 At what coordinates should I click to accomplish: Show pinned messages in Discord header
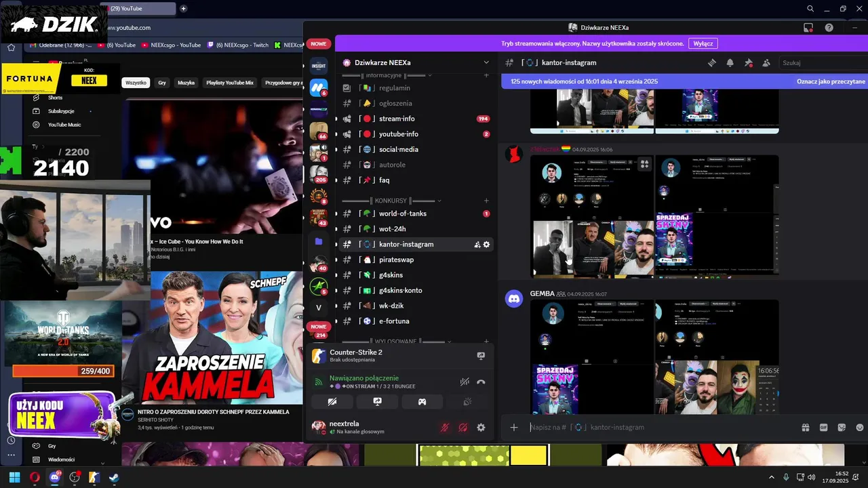(x=749, y=62)
